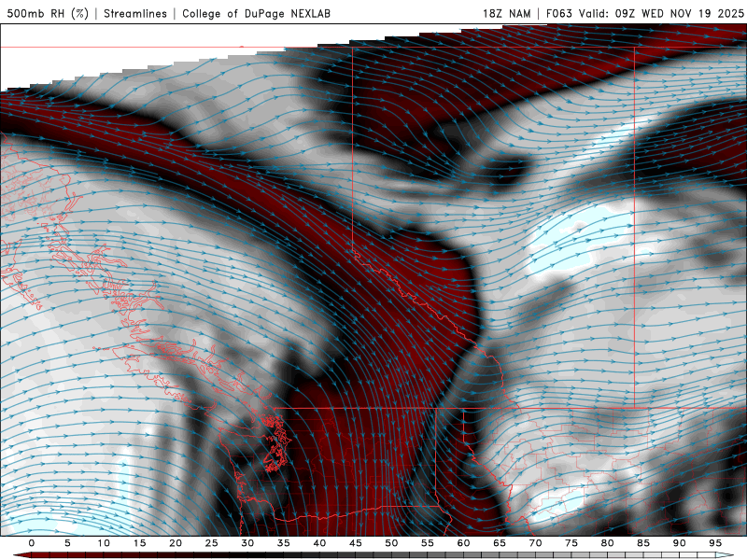Click the "95" scale label

[714, 543]
